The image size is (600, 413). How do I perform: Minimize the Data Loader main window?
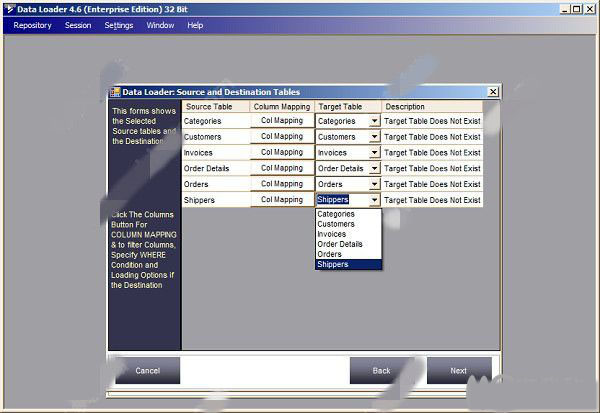pos(565,9)
